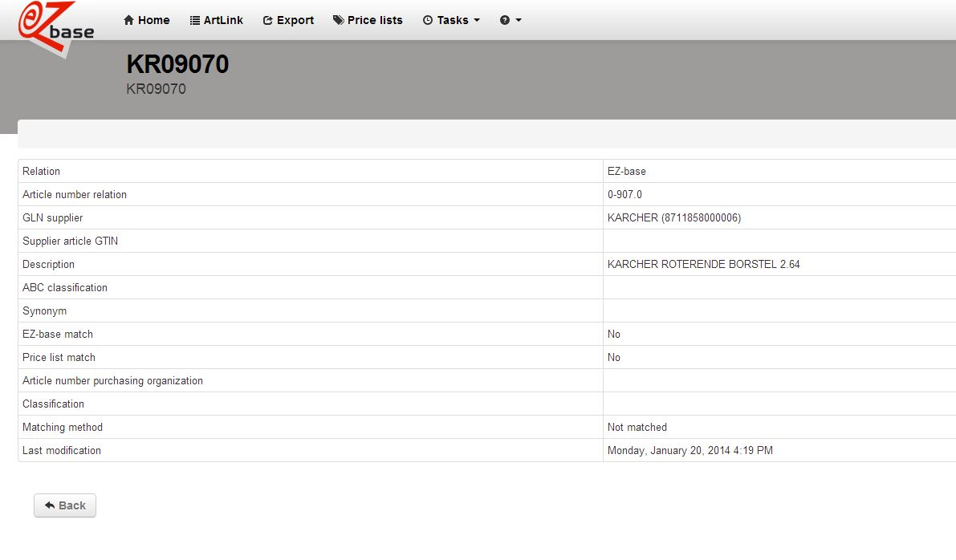Open the Export page
Viewport: 956px width, 560px height.
(x=288, y=20)
